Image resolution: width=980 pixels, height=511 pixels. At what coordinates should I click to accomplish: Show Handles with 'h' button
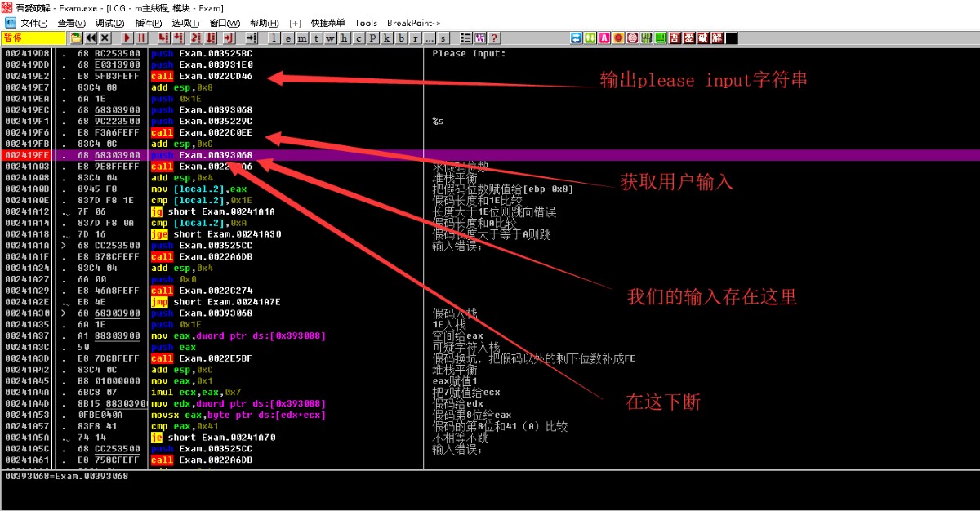point(344,38)
